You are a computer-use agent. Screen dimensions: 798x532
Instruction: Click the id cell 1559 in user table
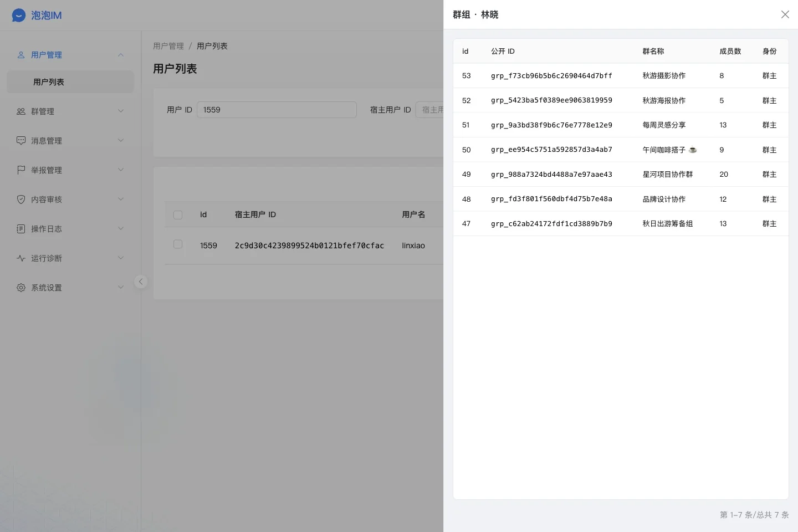(208, 245)
